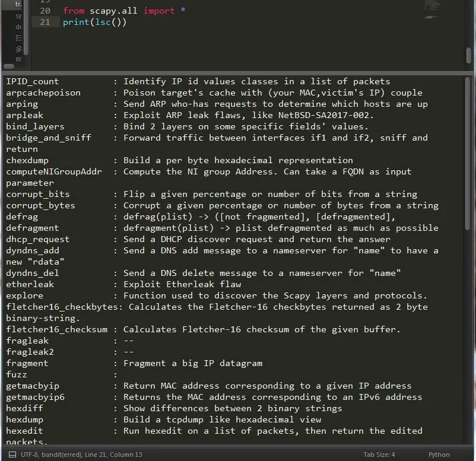Click 'etherleak' in the output list
476x461 pixels.
click(30, 284)
